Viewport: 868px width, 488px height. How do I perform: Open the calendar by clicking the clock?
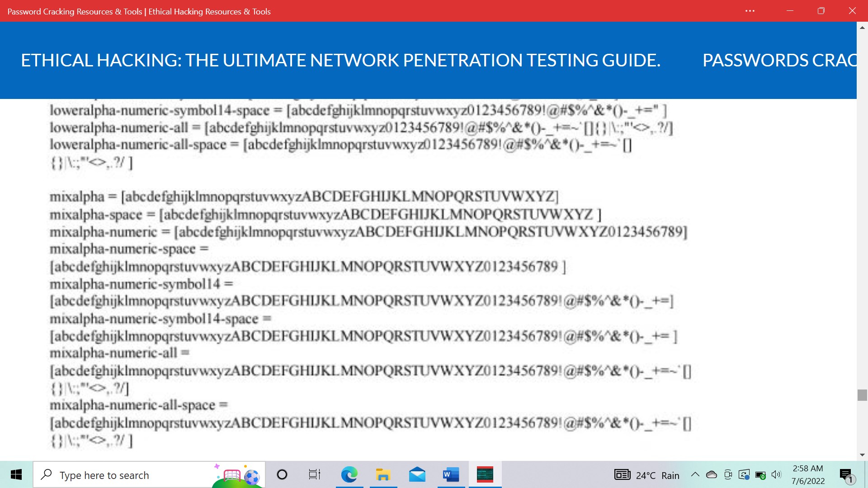pyautogui.click(x=807, y=474)
